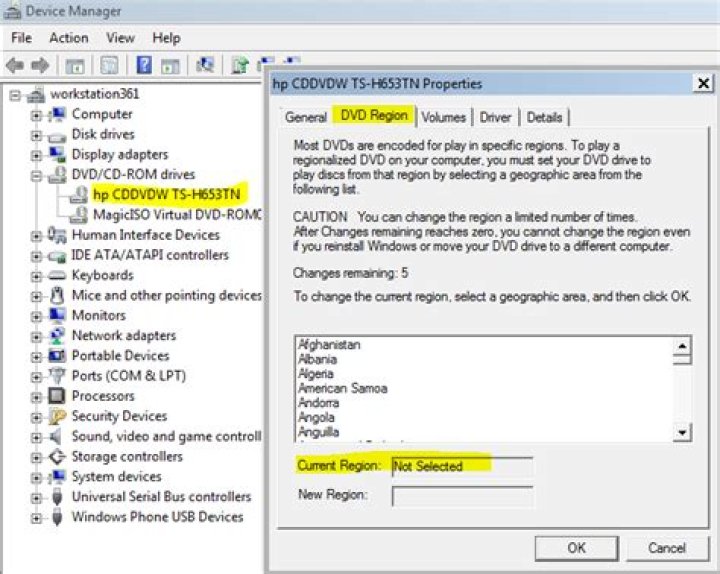Click the DVD/CD-ROM drives category icon
The image size is (720, 574).
[x=57, y=174]
